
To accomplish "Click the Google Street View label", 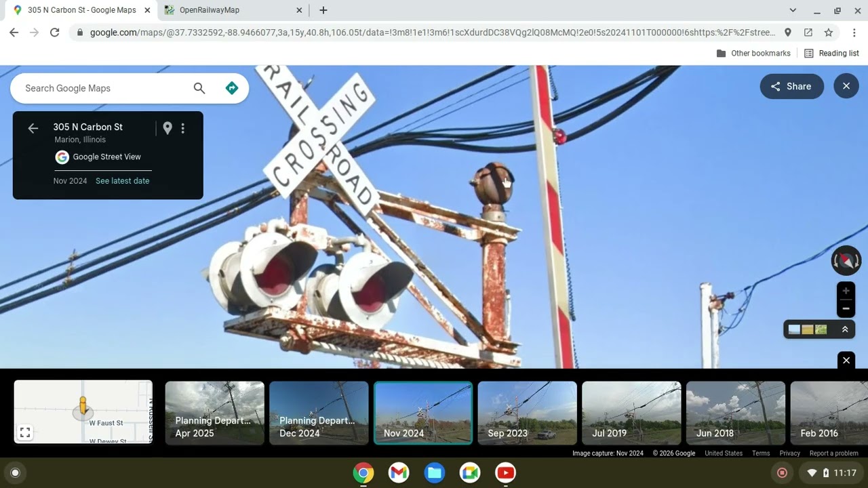I will (106, 157).
